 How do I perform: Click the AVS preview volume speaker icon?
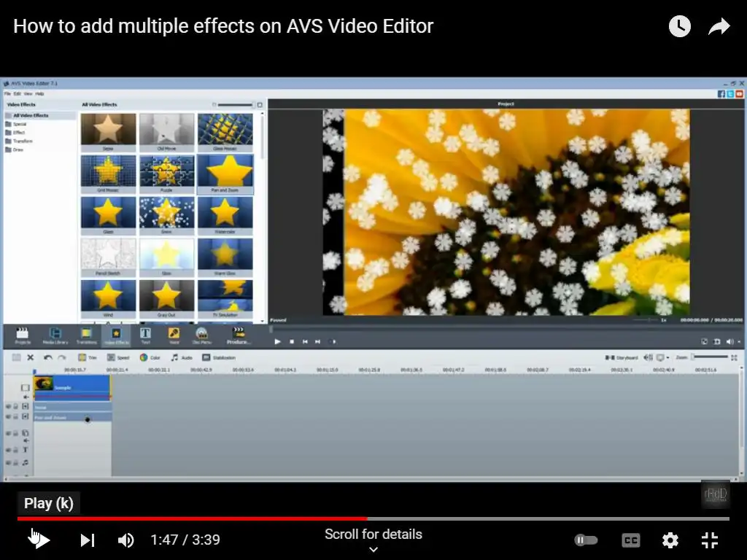click(x=729, y=341)
